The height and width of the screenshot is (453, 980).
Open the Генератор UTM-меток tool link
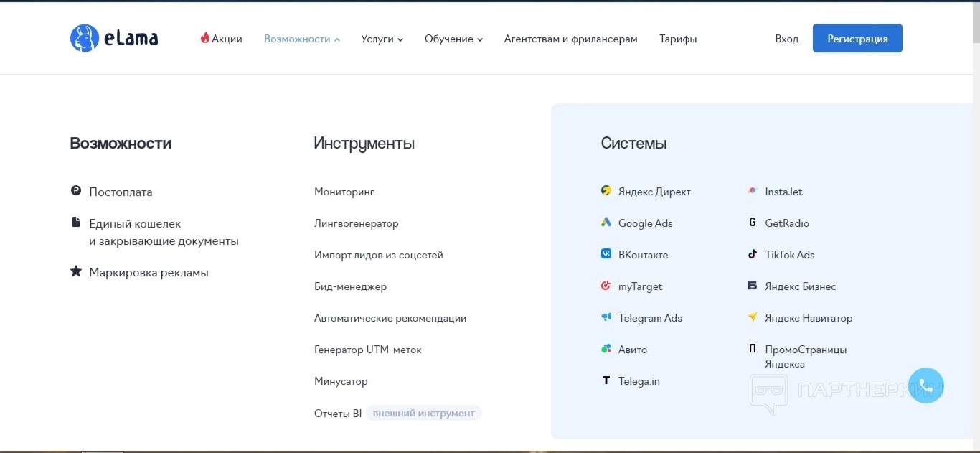(x=368, y=350)
